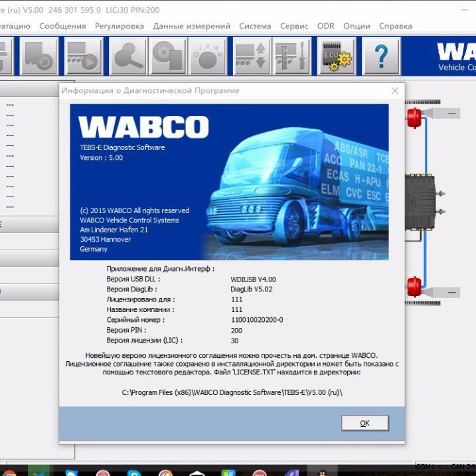Open the ECU settings gear icon
This screenshot has height=476, width=476.
[x=337, y=56]
